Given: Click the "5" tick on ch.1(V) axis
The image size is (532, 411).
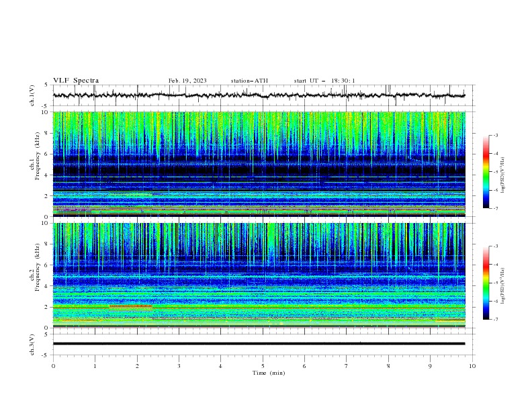Looking at the screenshot, I should click(46, 85).
